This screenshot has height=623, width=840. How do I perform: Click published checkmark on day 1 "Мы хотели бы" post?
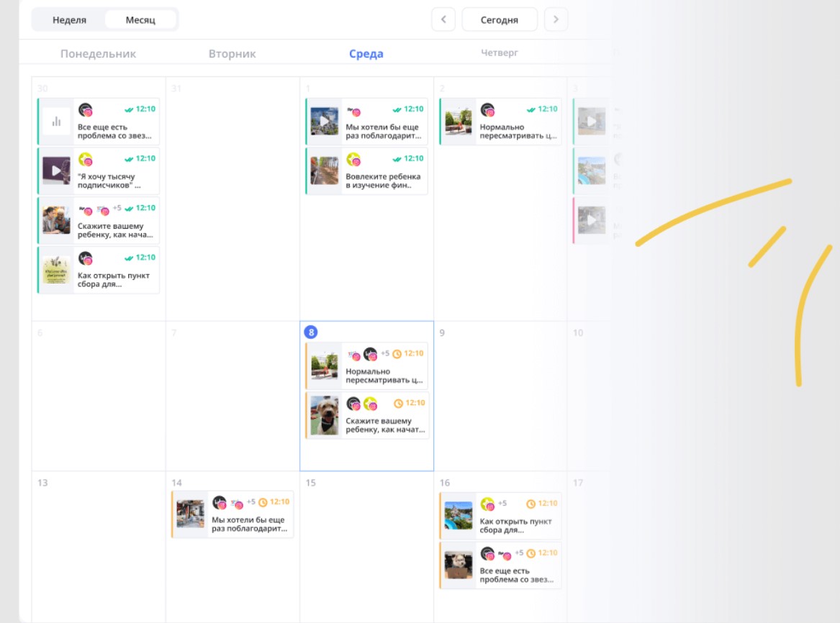pyautogui.click(x=397, y=110)
